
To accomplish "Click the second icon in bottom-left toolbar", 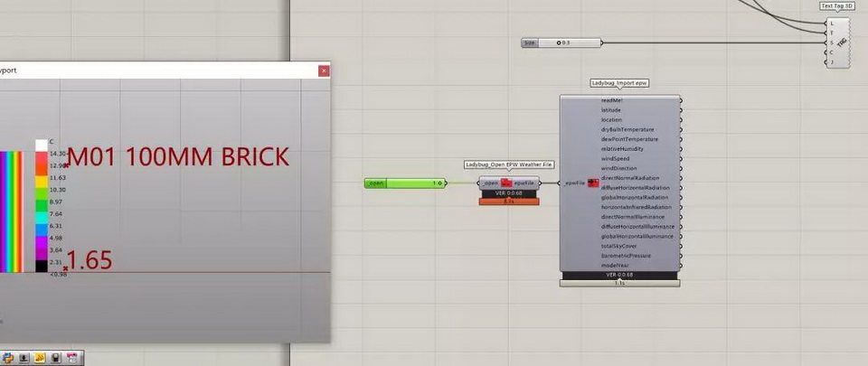I will click(x=24, y=358).
